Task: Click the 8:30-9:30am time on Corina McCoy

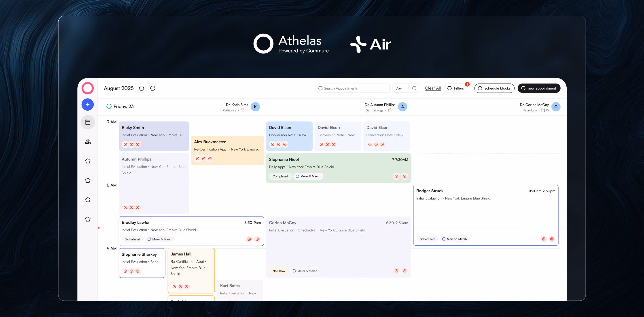Action: (x=397, y=223)
